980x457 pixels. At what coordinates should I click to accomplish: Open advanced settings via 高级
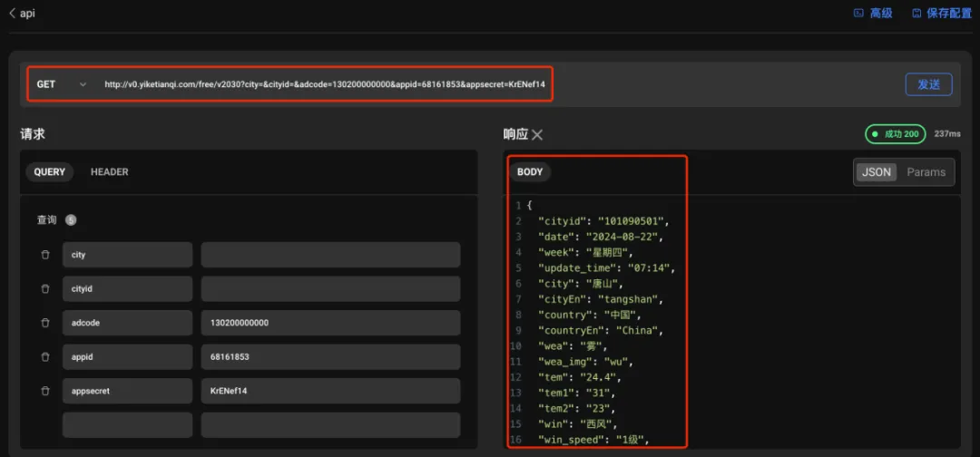coord(873,13)
